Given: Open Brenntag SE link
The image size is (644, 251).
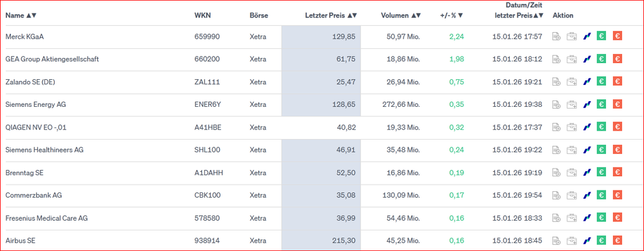Looking at the screenshot, I should 24,172.
